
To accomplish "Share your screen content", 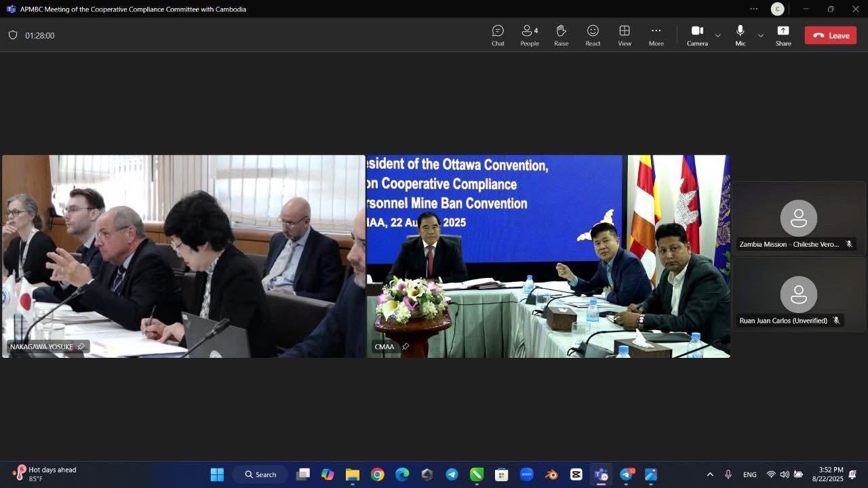I will click(x=783, y=35).
